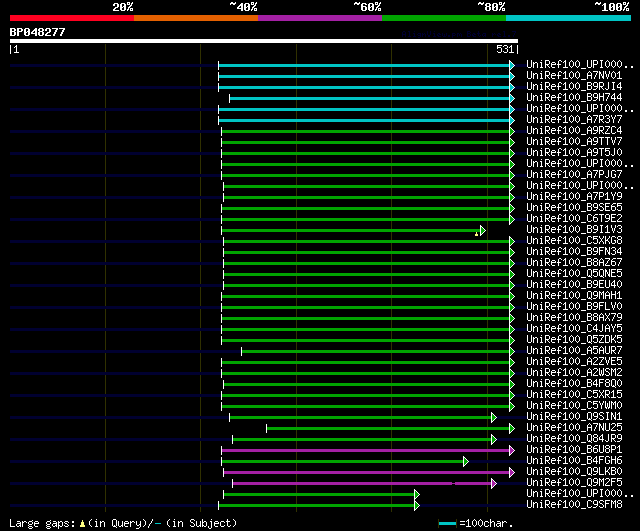
Task: Click the arrowhead ending the Q9SIN1 alignment bar
Action: coord(493,418)
